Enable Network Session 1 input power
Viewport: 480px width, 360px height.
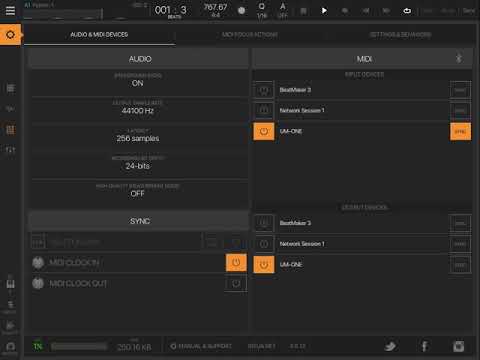pyautogui.click(x=264, y=110)
